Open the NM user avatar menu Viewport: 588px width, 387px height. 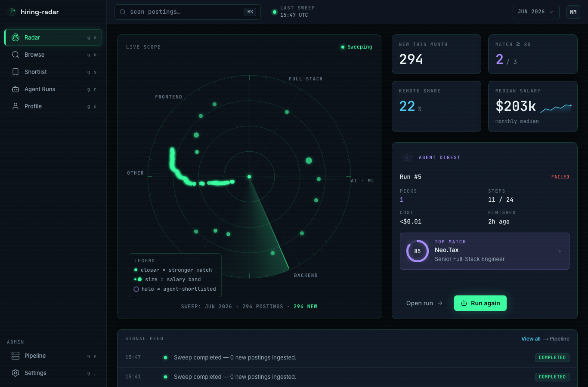[573, 12]
